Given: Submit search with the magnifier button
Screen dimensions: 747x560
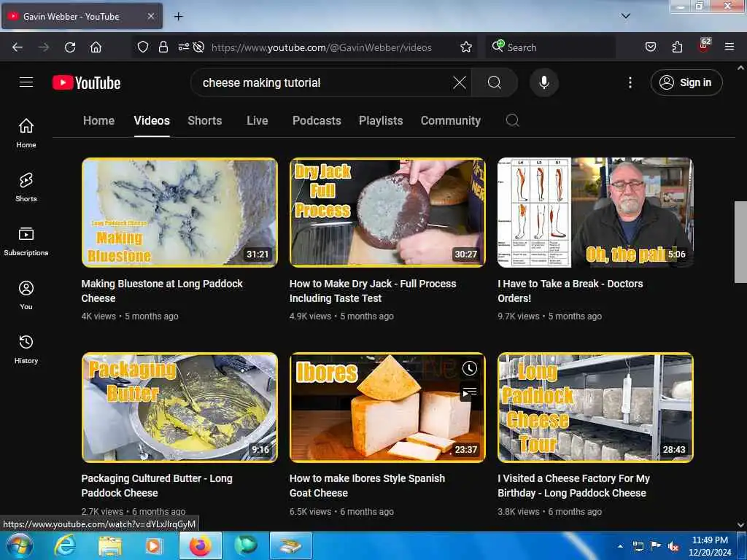Looking at the screenshot, I should point(495,82).
